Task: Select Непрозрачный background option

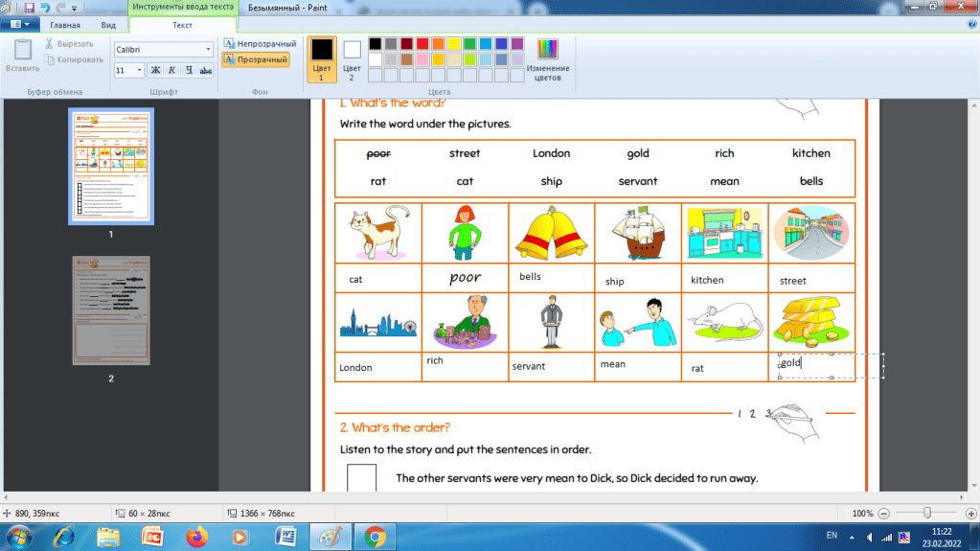Action: [x=260, y=43]
